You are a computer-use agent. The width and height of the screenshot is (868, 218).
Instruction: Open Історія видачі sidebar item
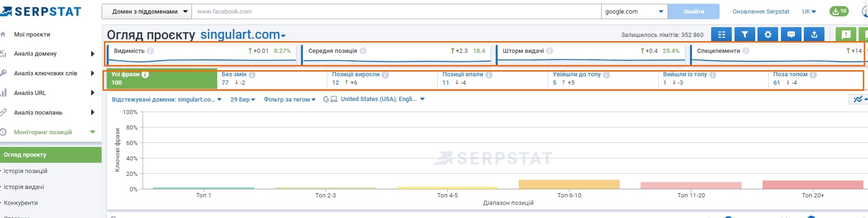[23, 187]
